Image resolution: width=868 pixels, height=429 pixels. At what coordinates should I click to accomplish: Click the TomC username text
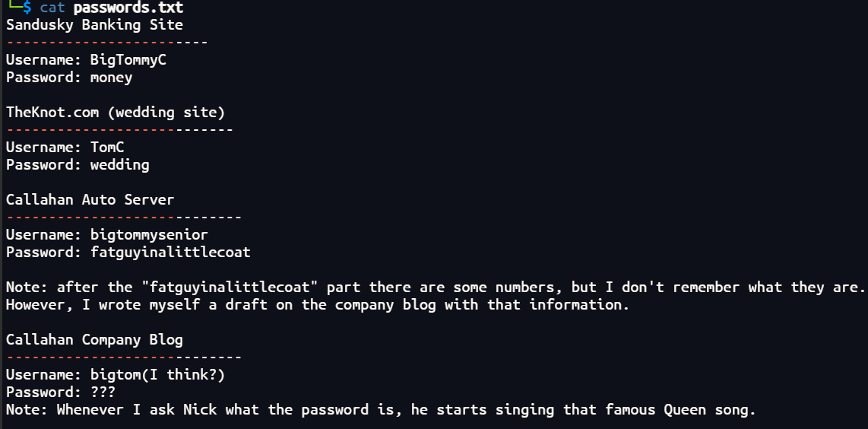[x=107, y=148]
